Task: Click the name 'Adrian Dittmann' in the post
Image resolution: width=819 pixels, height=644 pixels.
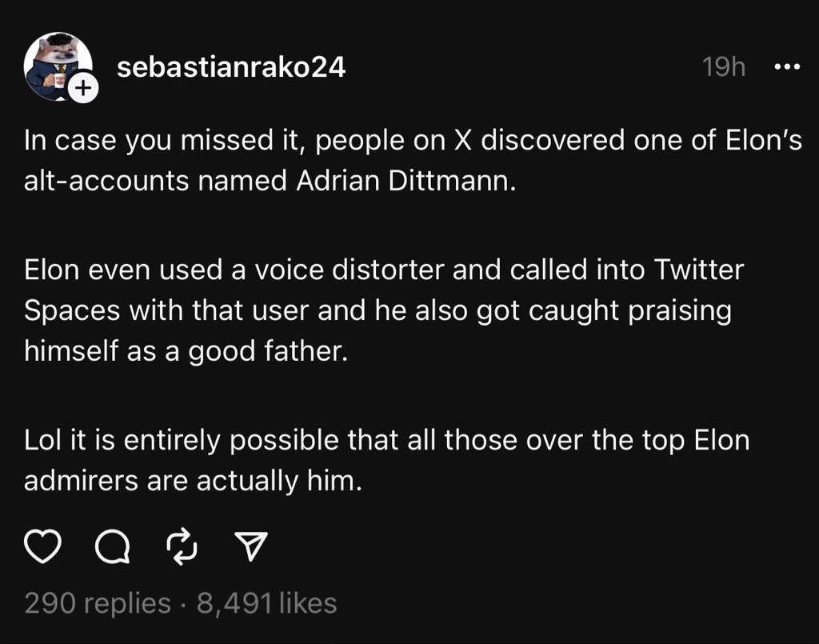Action: (x=406, y=181)
